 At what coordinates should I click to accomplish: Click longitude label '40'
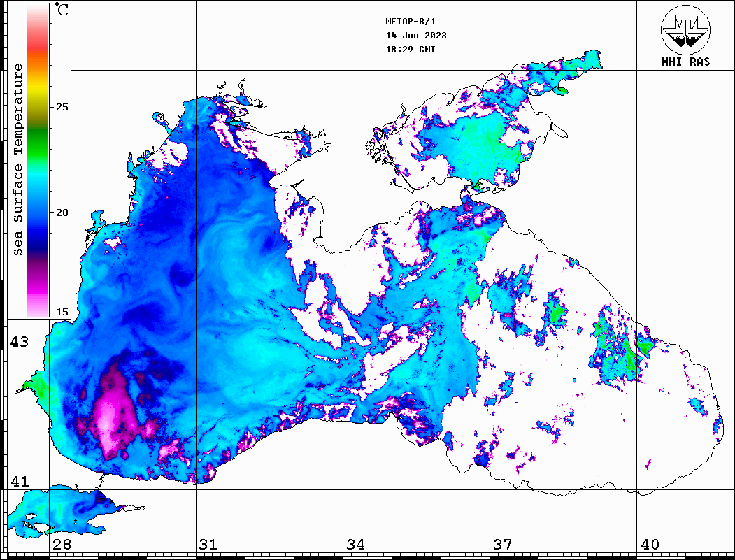(650, 544)
